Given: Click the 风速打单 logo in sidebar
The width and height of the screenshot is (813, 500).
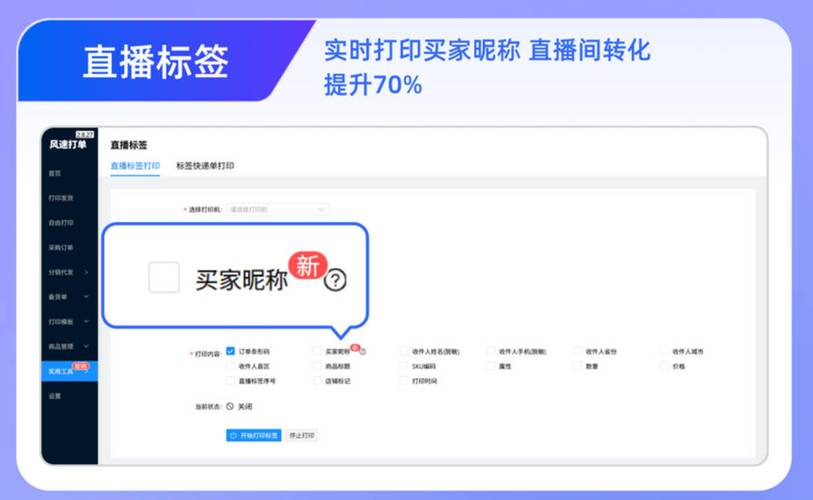Looking at the screenshot, I should [x=68, y=144].
